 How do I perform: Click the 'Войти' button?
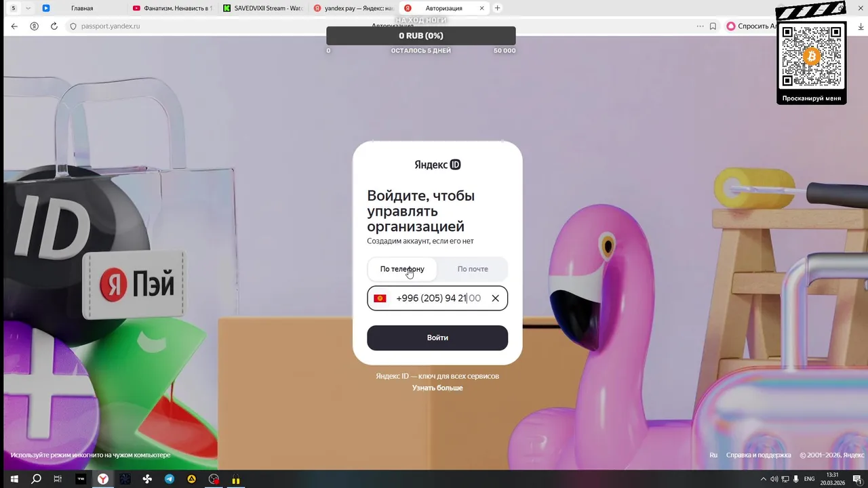pyautogui.click(x=437, y=338)
